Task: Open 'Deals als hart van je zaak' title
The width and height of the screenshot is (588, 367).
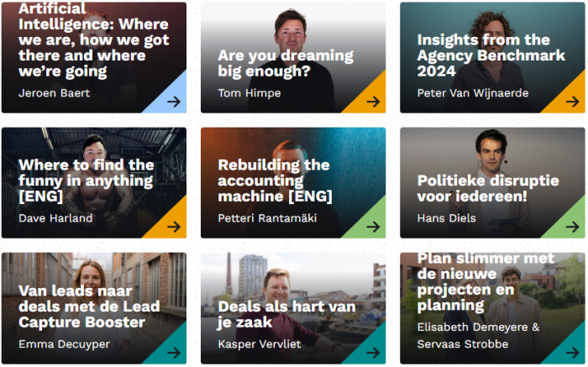Action: (x=286, y=315)
